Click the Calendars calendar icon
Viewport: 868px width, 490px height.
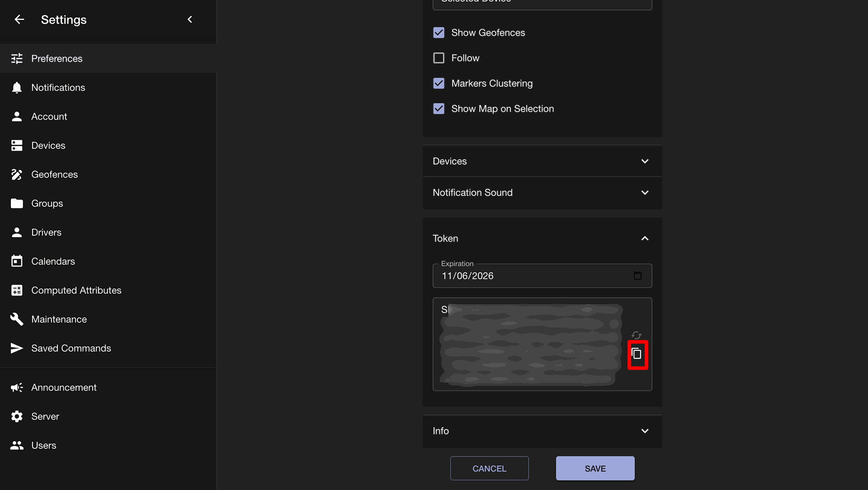coord(17,261)
